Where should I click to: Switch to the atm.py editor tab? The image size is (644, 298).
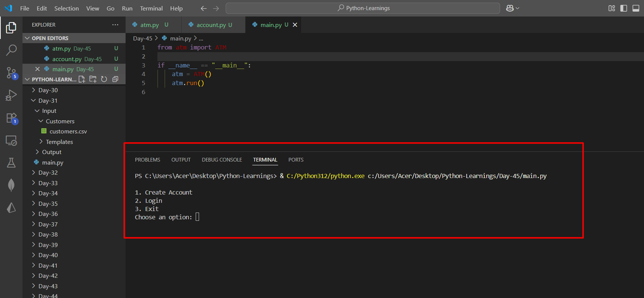[x=154, y=25]
